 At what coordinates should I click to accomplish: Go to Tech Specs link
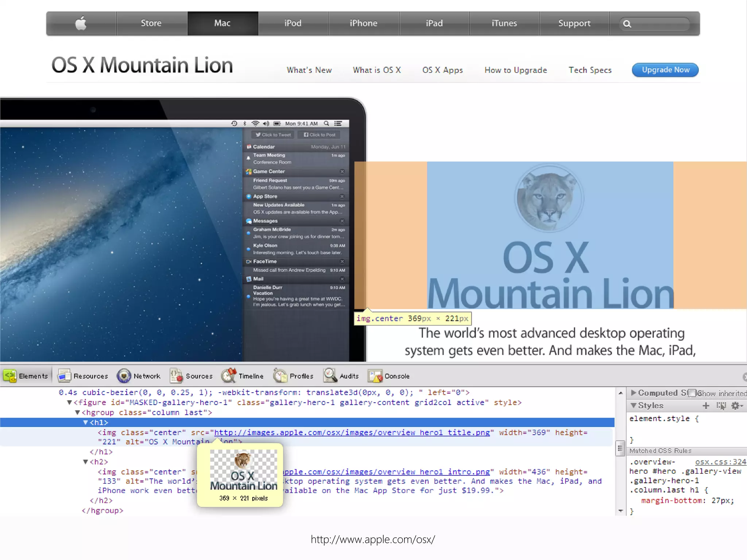pyautogui.click(x=590, y=70)
